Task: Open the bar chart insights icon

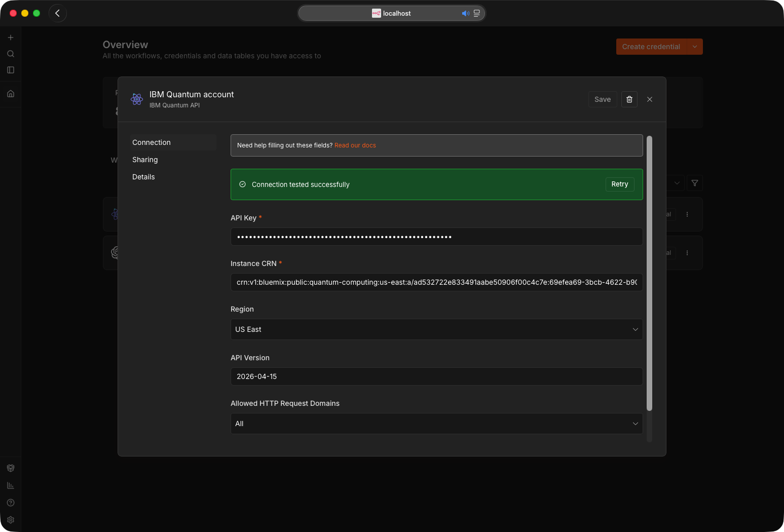Action: tap(11, 485)
